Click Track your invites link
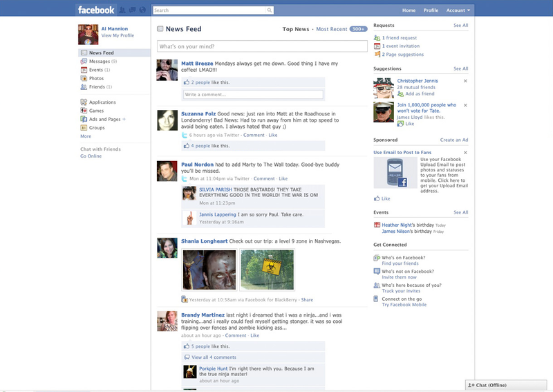 click(401, 291)
